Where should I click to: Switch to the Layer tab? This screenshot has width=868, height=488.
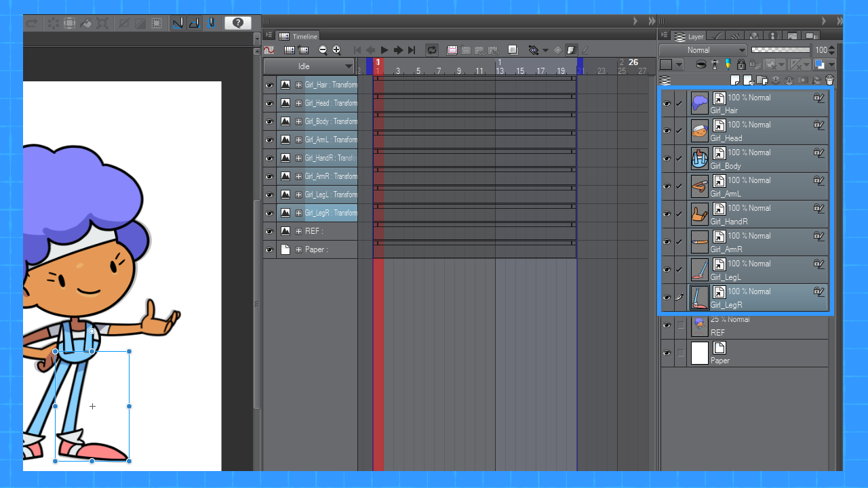690,36
